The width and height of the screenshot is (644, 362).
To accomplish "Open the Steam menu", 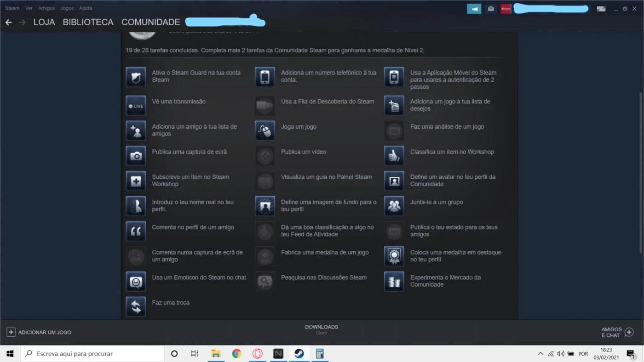I will (12, 8).
